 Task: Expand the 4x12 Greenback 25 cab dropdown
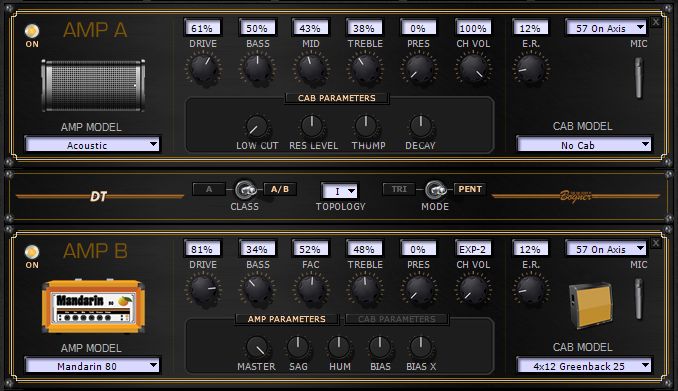(x=584, y=366)
